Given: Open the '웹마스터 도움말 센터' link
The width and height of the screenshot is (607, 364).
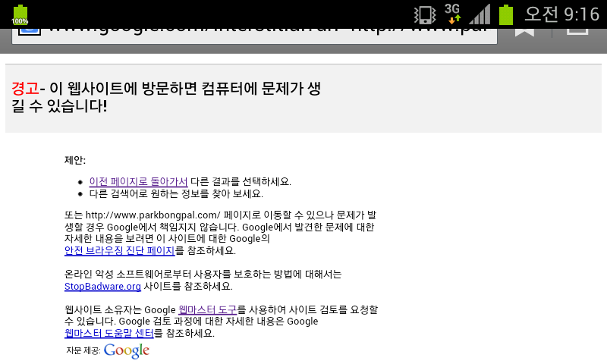Looking at the screenshot, I should [109, 333].
